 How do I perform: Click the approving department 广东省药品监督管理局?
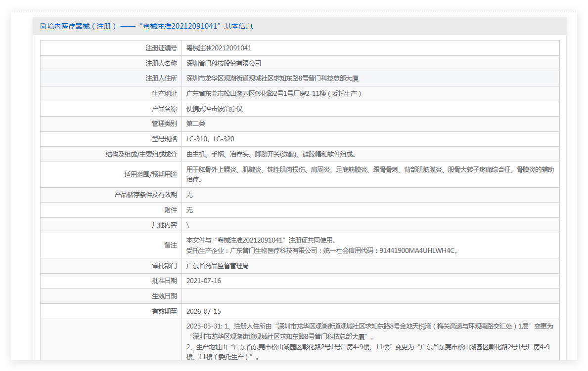click(217, 266)
